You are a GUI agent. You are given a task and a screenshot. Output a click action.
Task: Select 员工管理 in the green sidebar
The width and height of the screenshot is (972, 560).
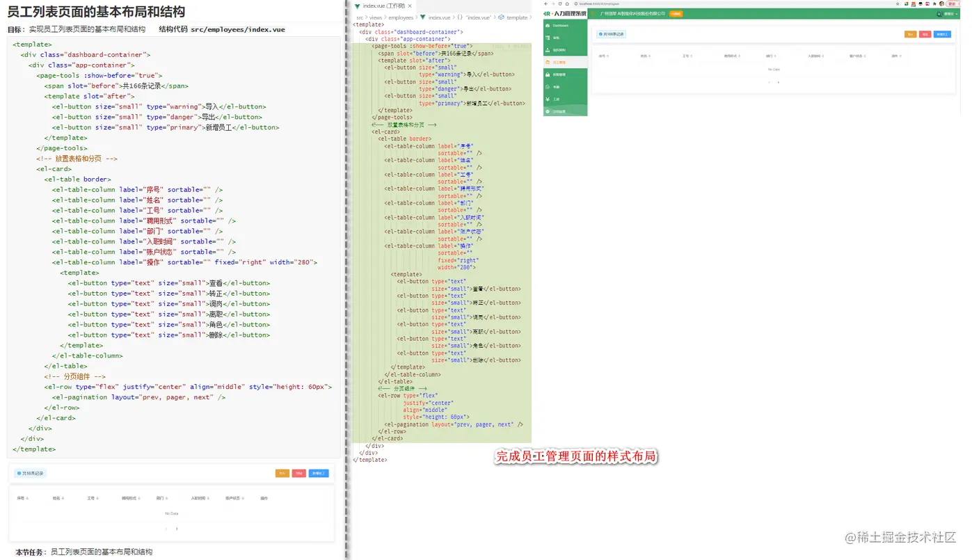(565, 63)
